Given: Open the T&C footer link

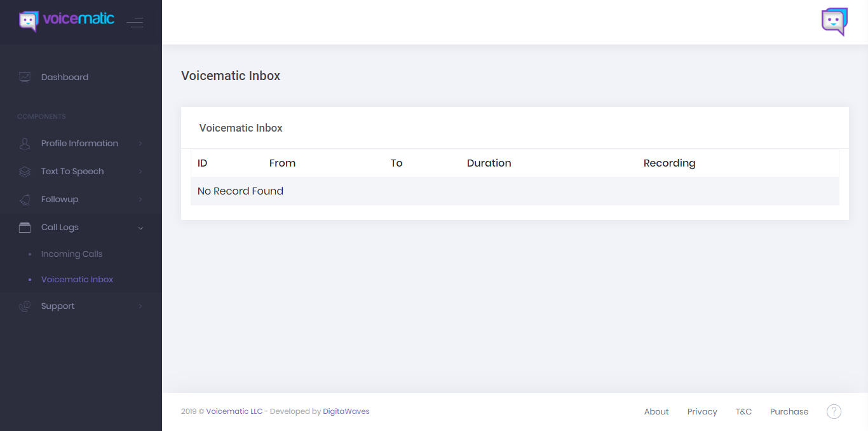Looking at the screenshot, I should [x=743, y=412].
